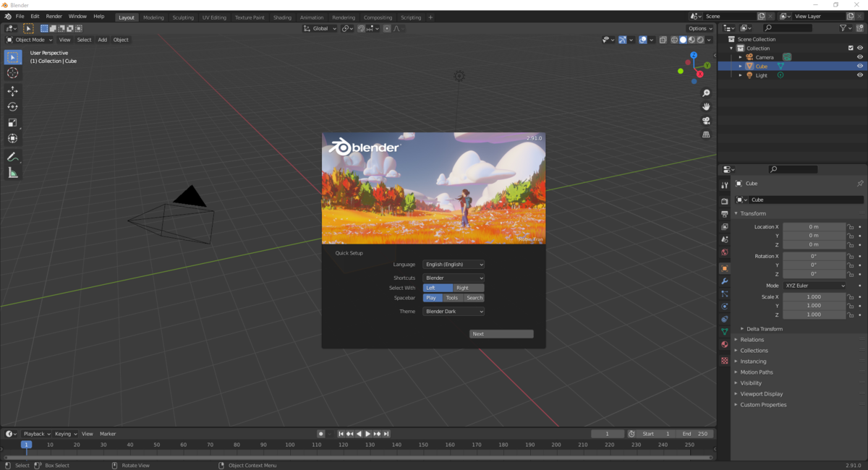The height and width of the screenshot is (470, 868).
Task: Choose Right for Select With
Action: (469, 288)
